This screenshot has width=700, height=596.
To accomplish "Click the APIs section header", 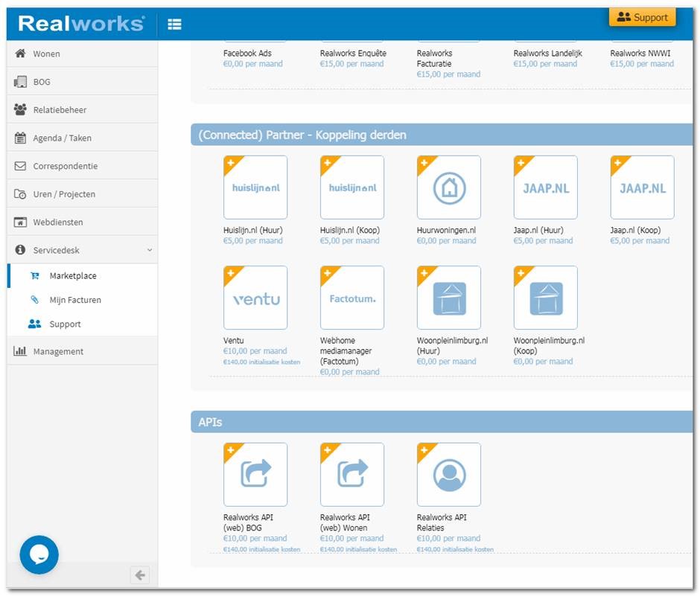I will [442, 422].
